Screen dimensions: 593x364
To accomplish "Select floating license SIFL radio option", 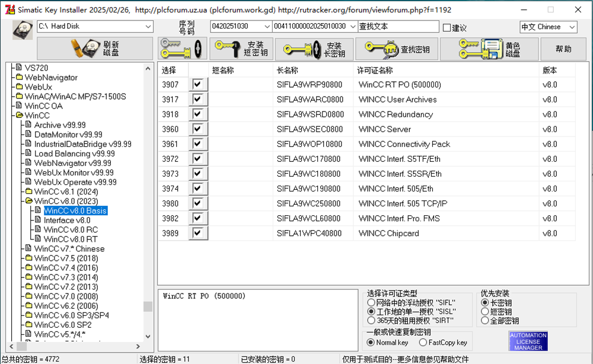I will point(371,302).
